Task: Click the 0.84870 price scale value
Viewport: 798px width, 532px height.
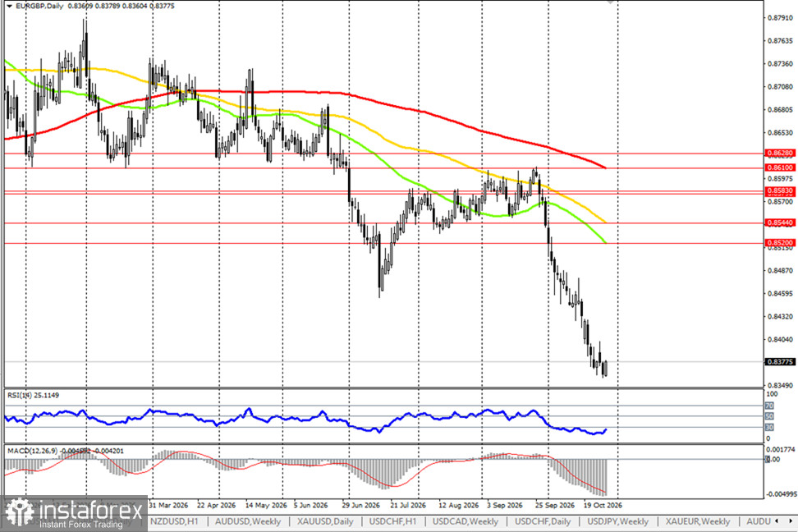Action: click(x=780, y=270)
